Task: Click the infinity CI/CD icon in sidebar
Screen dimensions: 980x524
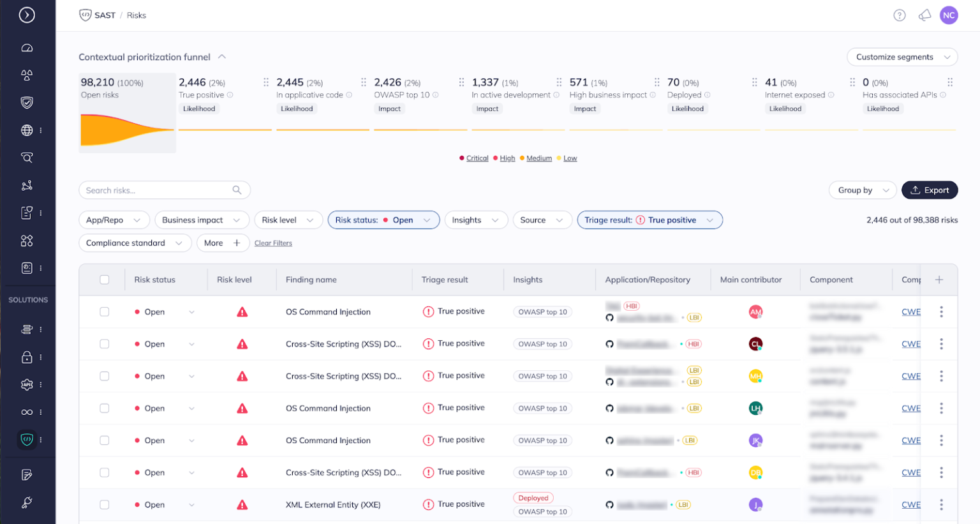Action: tap(26, 412)
